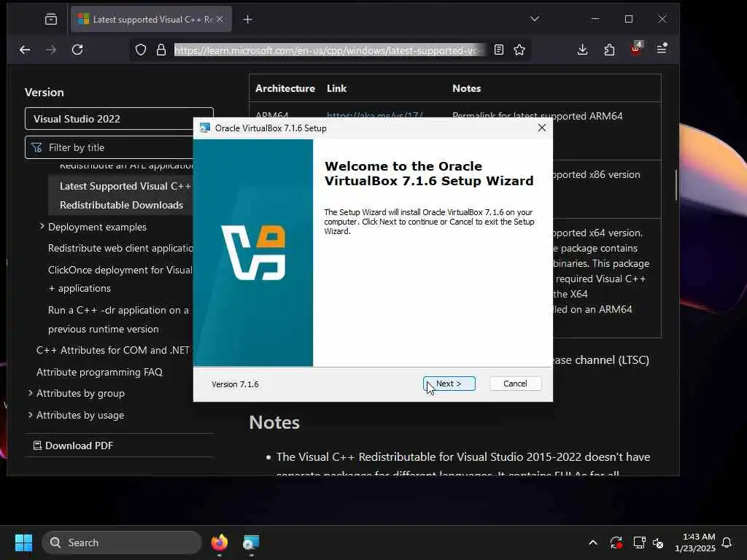Bookmark this page with star icon
This screenshot has height=560, width=747.
[519, 50]
